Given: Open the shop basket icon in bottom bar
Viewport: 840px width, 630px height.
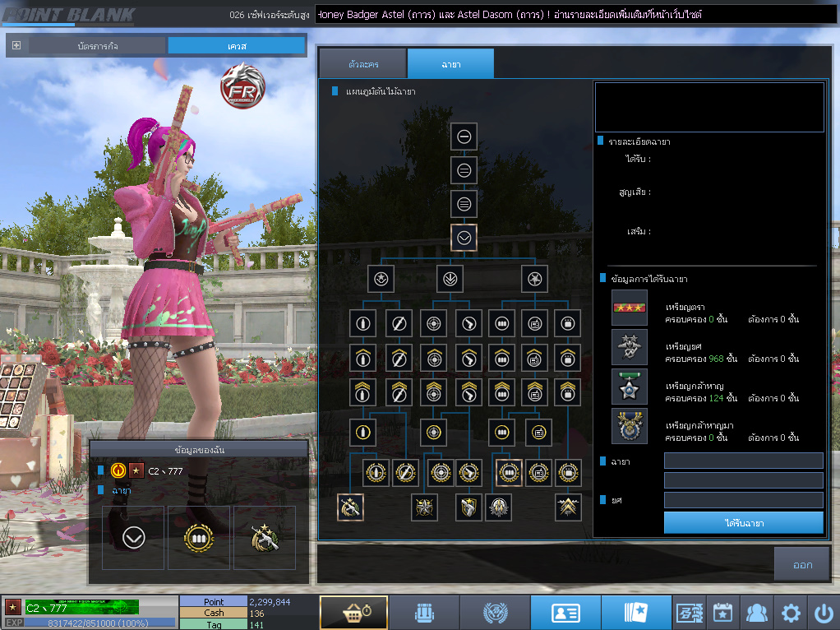Looking at the screenshot, I should coord(353,613).
